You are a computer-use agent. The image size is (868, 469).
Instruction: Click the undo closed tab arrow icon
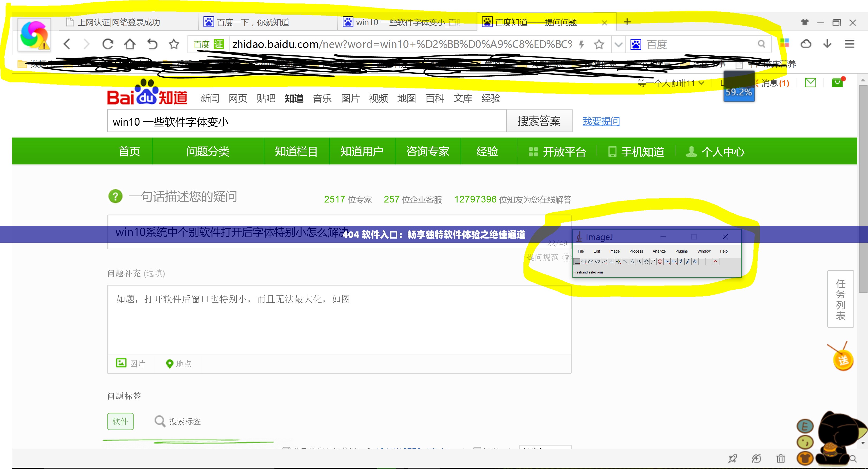[152, 44]
